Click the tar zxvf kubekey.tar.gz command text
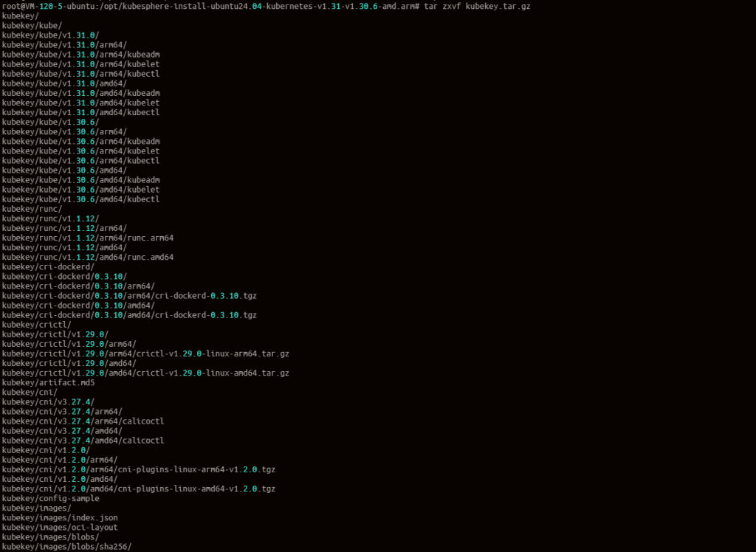 (477, 6)
